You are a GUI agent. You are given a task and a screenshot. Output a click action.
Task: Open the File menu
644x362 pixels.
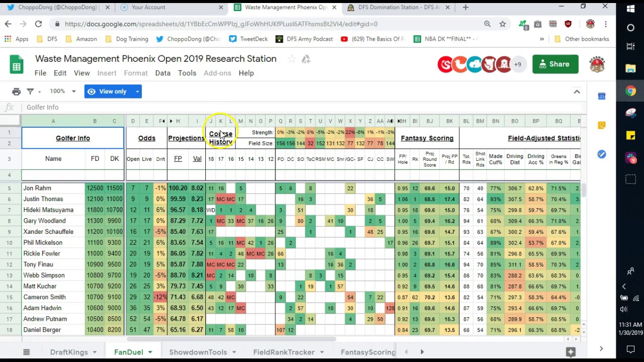[x=40, y=73]
